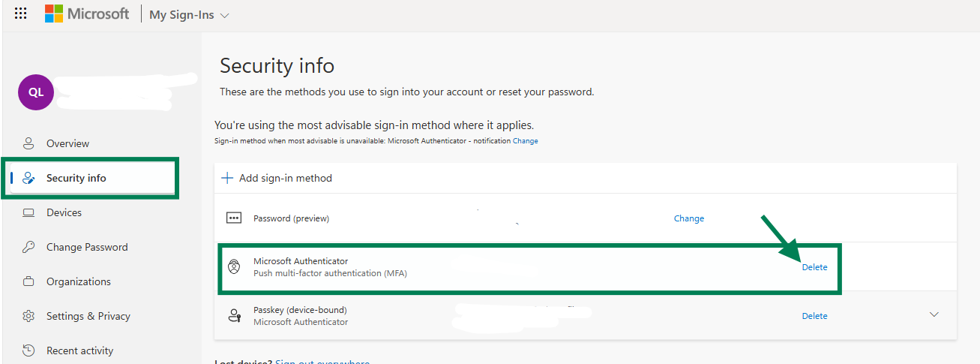Open Organizations in sidebar

(79, 281)
